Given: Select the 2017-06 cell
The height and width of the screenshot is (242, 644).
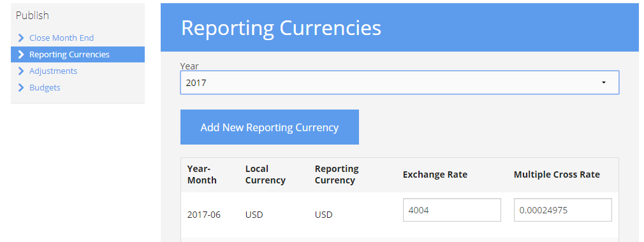Looking at the screenshot, I should (203, 215).
